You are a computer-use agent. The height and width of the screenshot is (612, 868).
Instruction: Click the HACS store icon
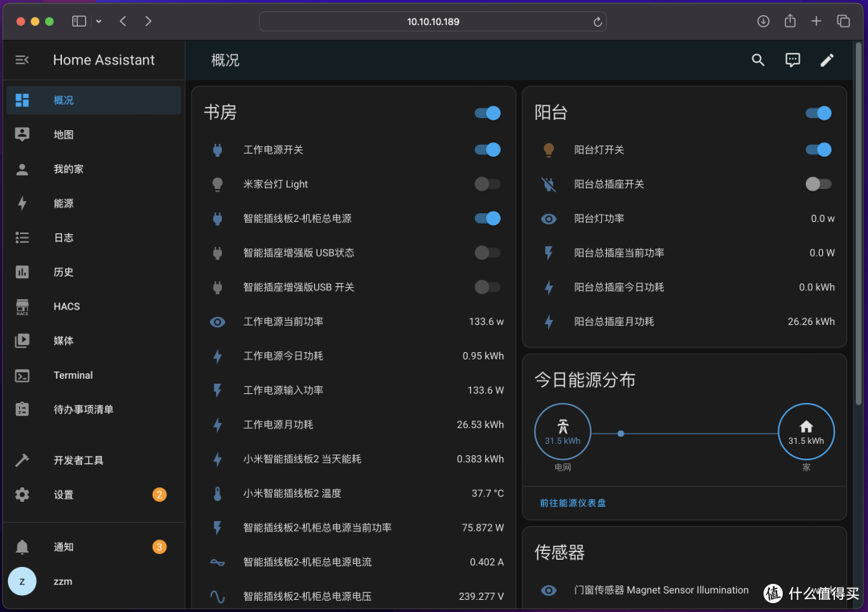pos(23,307)
